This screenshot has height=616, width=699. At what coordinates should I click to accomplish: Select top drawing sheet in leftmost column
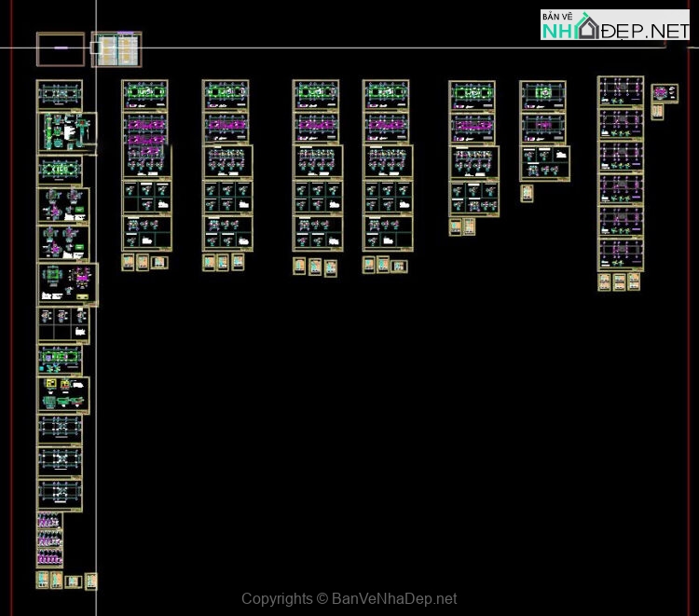pos(60,94)
